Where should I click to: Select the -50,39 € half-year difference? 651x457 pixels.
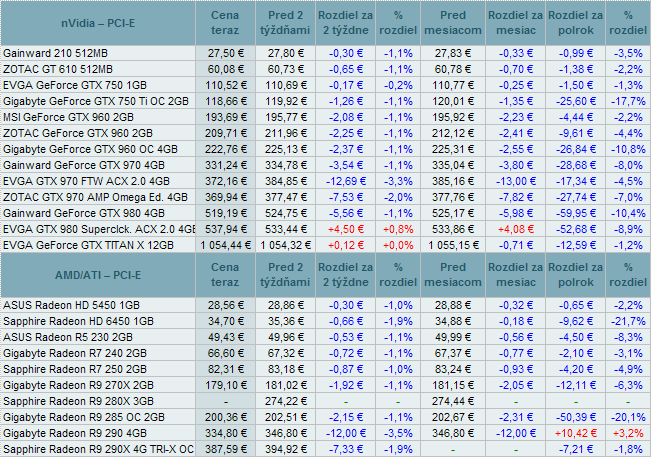pyautogui.click(x=575, y=417)
